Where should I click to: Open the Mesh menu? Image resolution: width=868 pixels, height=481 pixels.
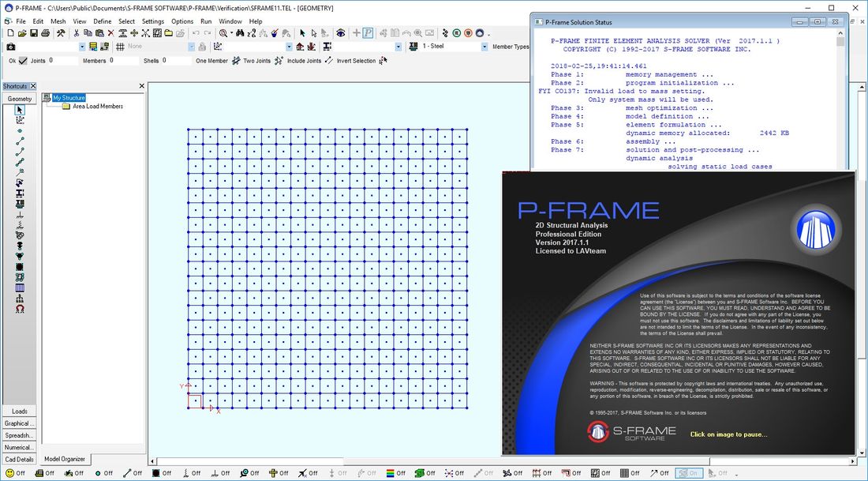tap(58, 21)
